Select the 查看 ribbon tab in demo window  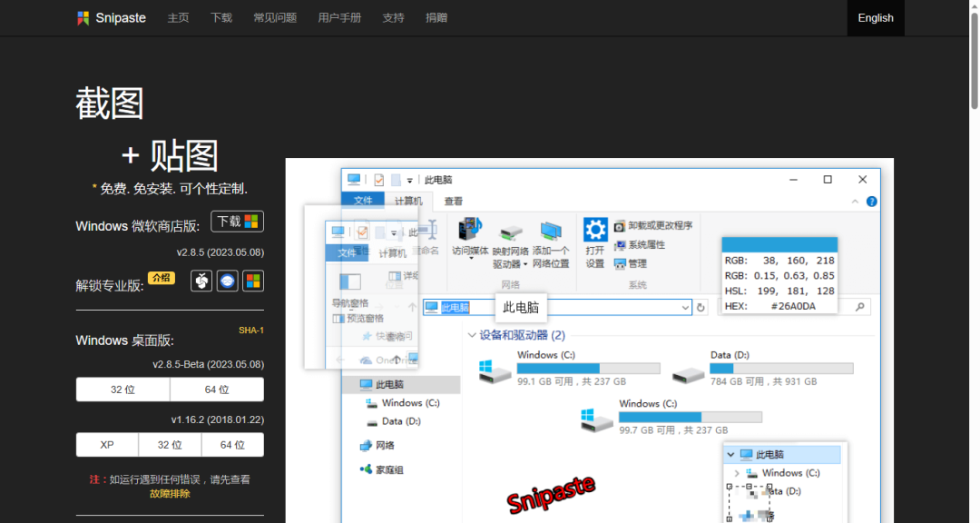(x=454, y=201)
